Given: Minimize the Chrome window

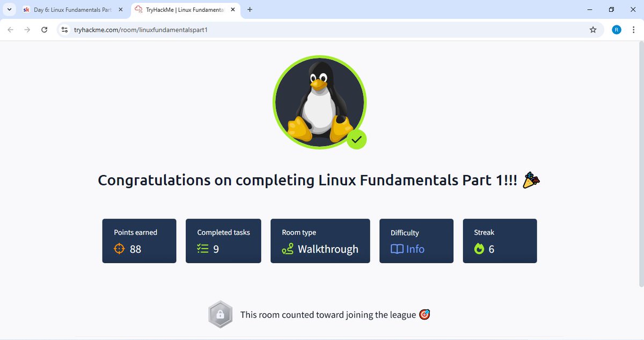Looking at the screenshot, I should click(x=590, y=9).
